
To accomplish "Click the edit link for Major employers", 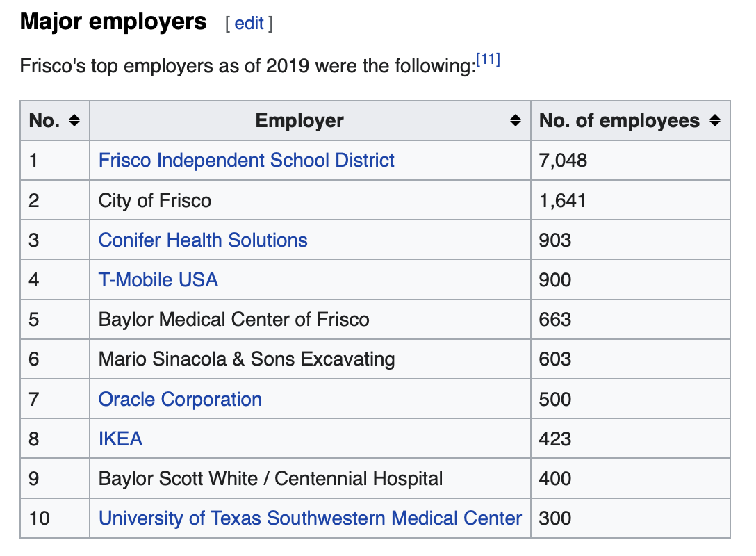I will [249, 23].
